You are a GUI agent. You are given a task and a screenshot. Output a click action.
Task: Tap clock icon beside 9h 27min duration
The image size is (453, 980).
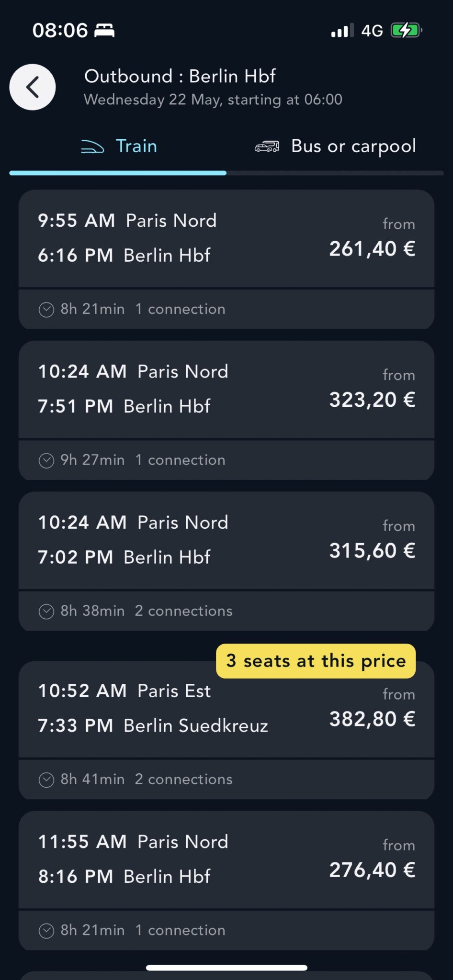coord(46,460)
